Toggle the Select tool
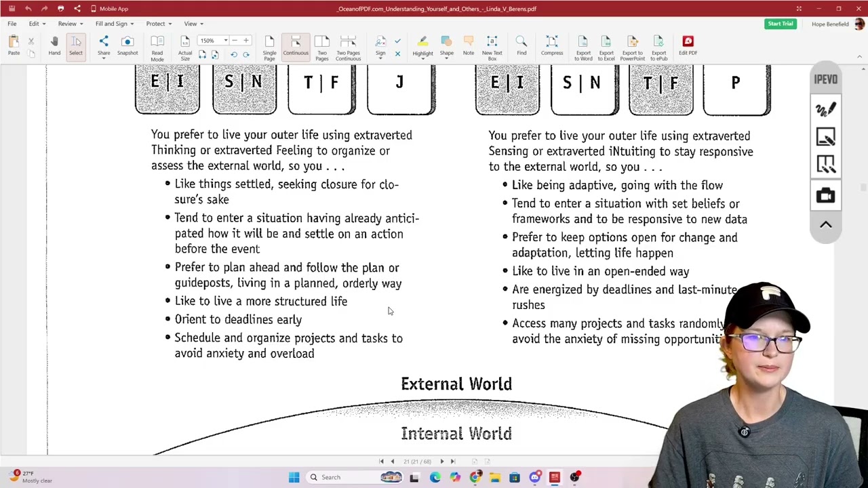 [75, 46]
